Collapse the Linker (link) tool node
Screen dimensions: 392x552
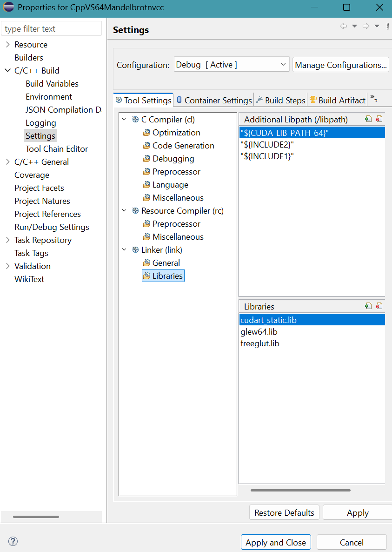pos(124,249)
